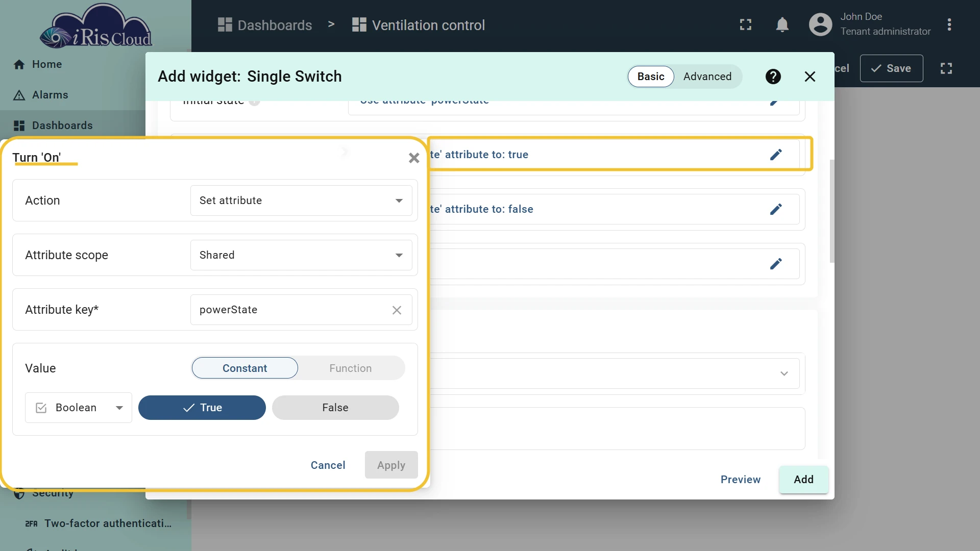Cancel the Turn 'On' popup
The height and width of the screenshot is (551, 980).
click(x=328, y=465)
